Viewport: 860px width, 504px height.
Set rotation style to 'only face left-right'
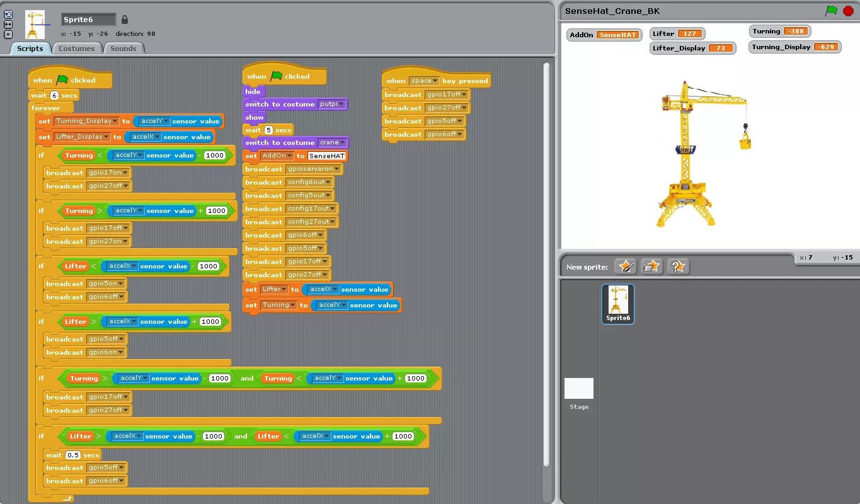click(8, 24)
